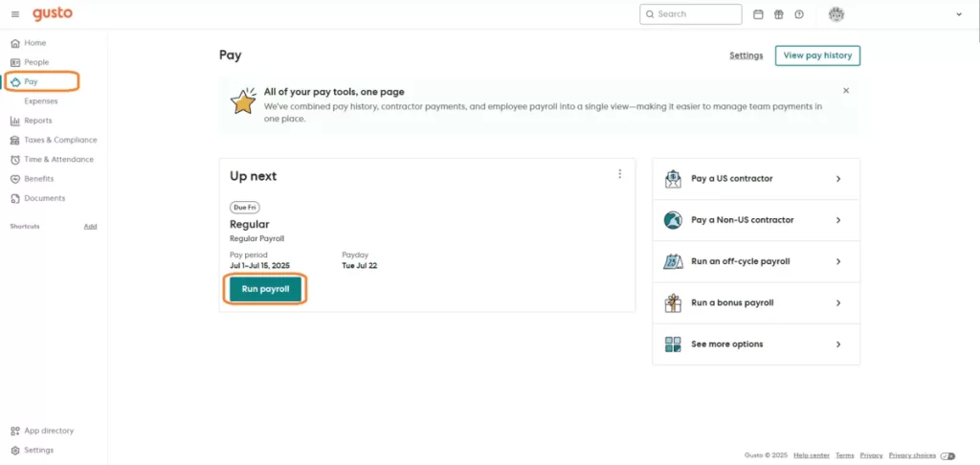Click the People card icon
This screenshot has height=465, width=980.
click(x=15, y=62)
